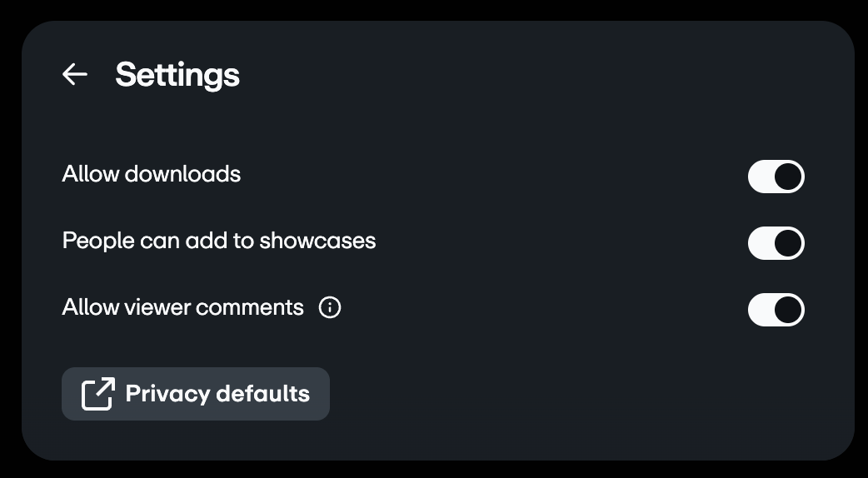
Task: Switch off downloads permission
Action: [776, 177]
